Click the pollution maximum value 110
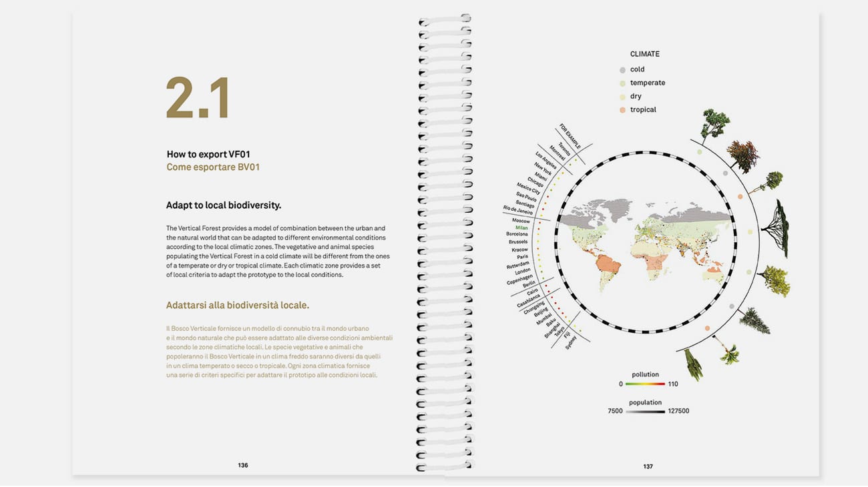 [x=673, y=384]
